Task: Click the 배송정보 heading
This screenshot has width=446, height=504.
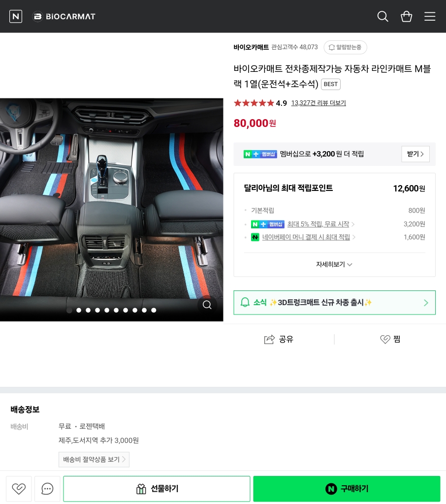Action: pyautogui.click(x=25, y=409)
